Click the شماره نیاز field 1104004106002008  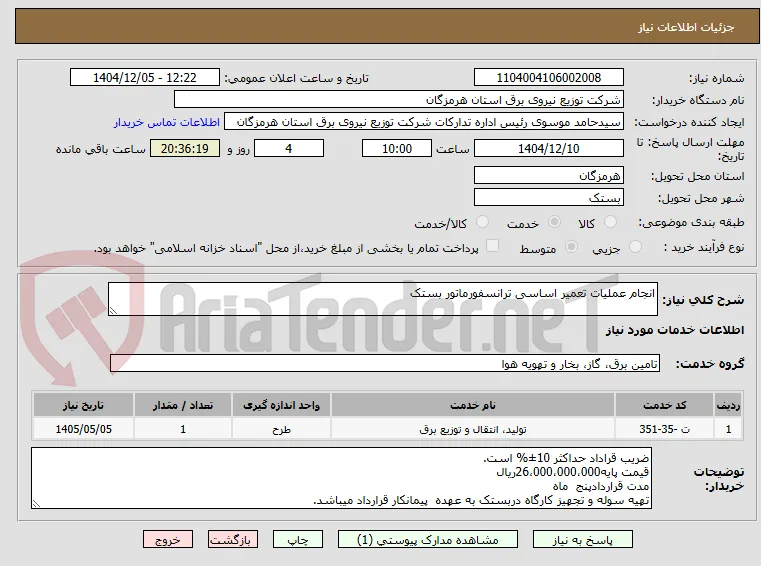(548, 78)
